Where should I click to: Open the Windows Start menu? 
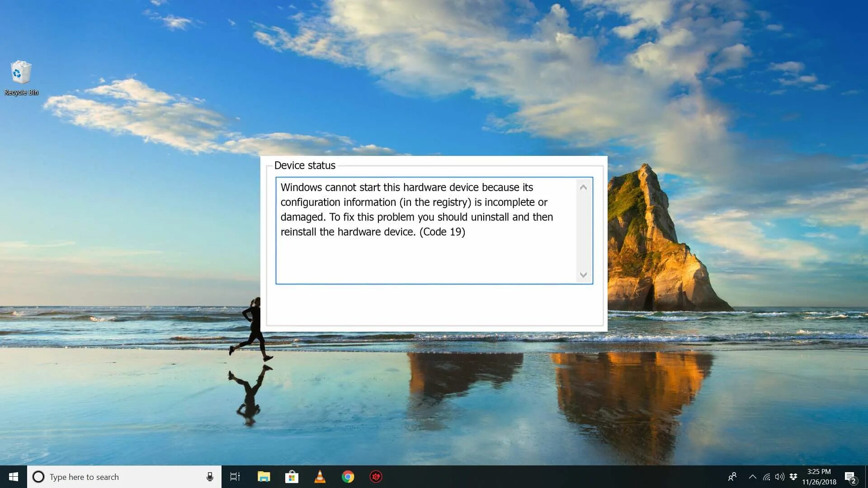tap(13, 477)
